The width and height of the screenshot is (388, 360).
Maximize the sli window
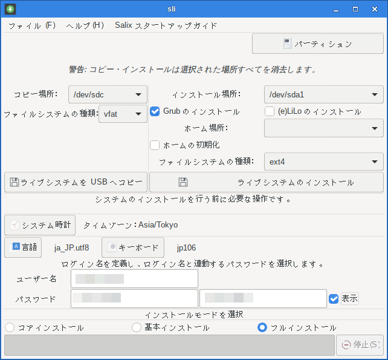(355, 9)
